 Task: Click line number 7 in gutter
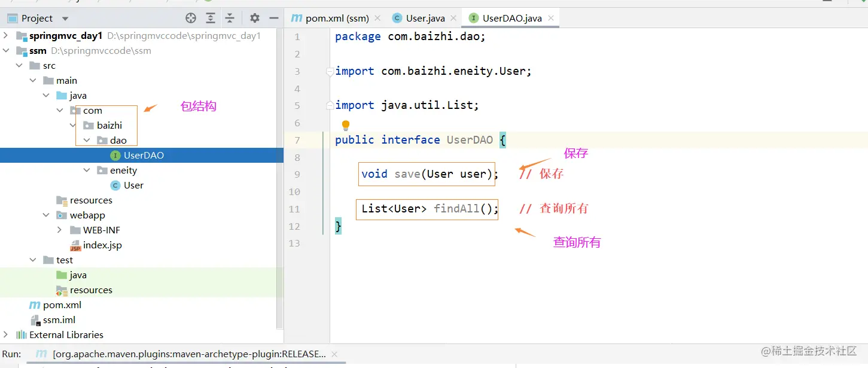pos(297,140)
